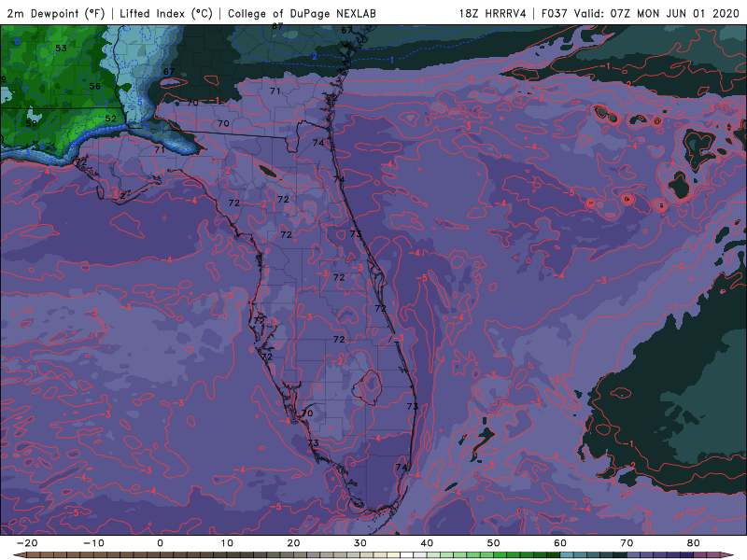Viewport: 747px width, 560px height.
Task: Click the Lake Okeechobee outline in south Florida
Action: tap(367, 387)
